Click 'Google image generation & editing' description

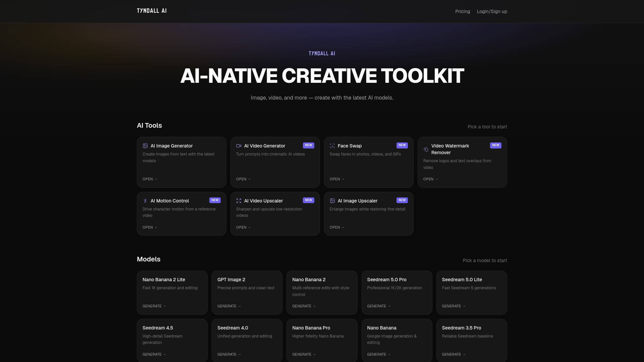(392, 339)
